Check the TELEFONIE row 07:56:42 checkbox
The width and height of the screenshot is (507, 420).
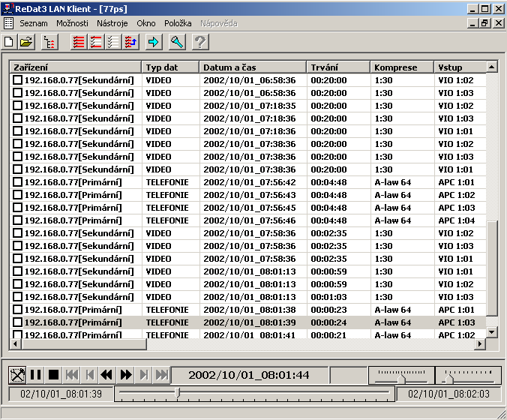(x=17, y=182)
